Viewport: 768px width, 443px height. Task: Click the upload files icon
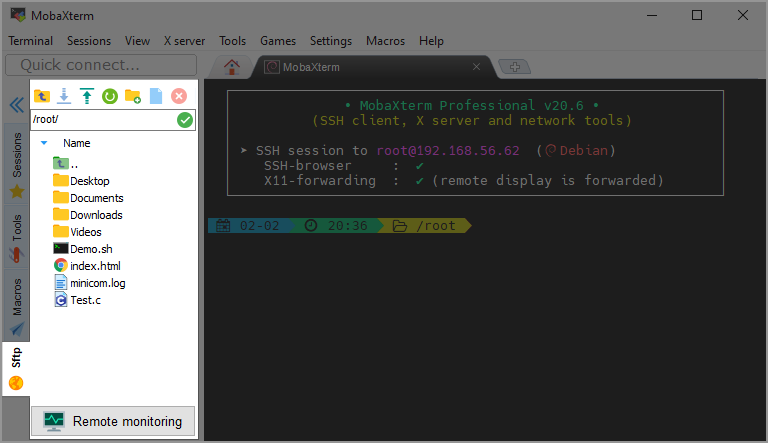87,96
